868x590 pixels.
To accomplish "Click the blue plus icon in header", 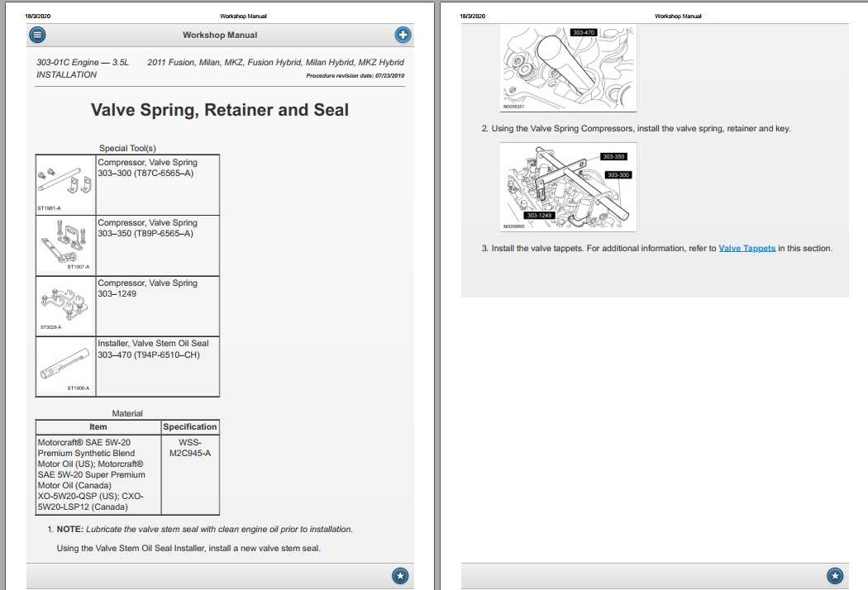I will pyautogui.click(x=403, y=34).
